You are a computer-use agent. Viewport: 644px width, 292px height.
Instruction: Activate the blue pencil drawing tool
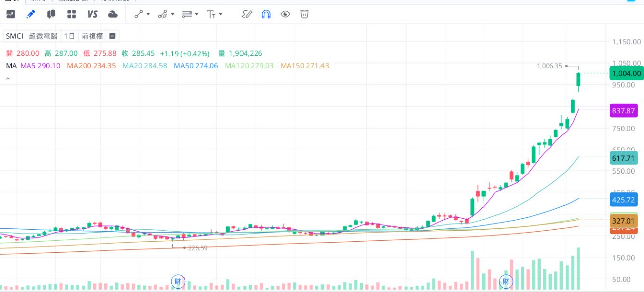[x=31, y=14]
